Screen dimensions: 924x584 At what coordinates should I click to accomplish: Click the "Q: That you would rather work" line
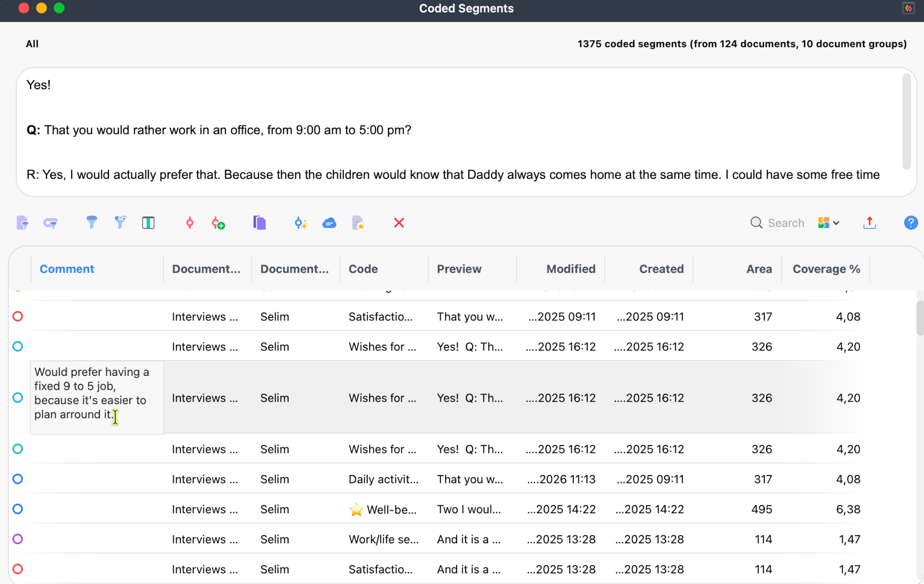point(219,130)
